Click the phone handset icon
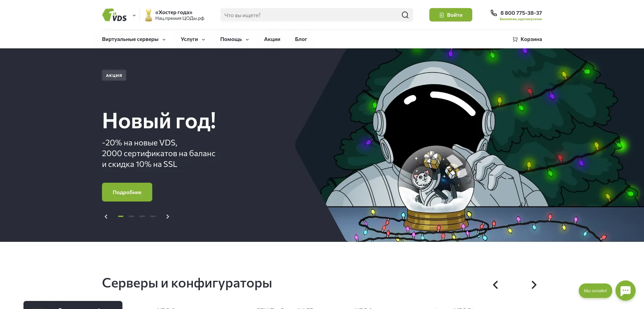The height and width of the screenshot is (309, 644). point(493,13)
